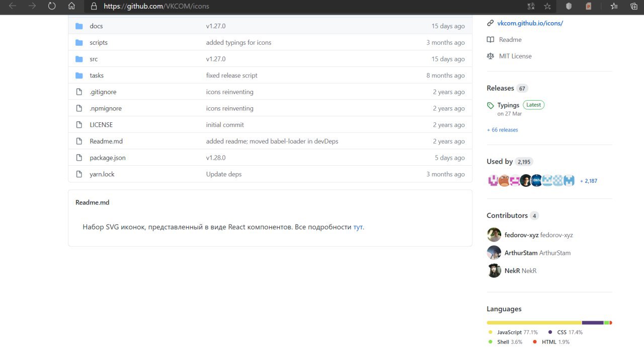Image resolution: width=644 pixels, height=351 pixels.
Task: Open the yarn.lock file
Action: click(x=102, y=174)
